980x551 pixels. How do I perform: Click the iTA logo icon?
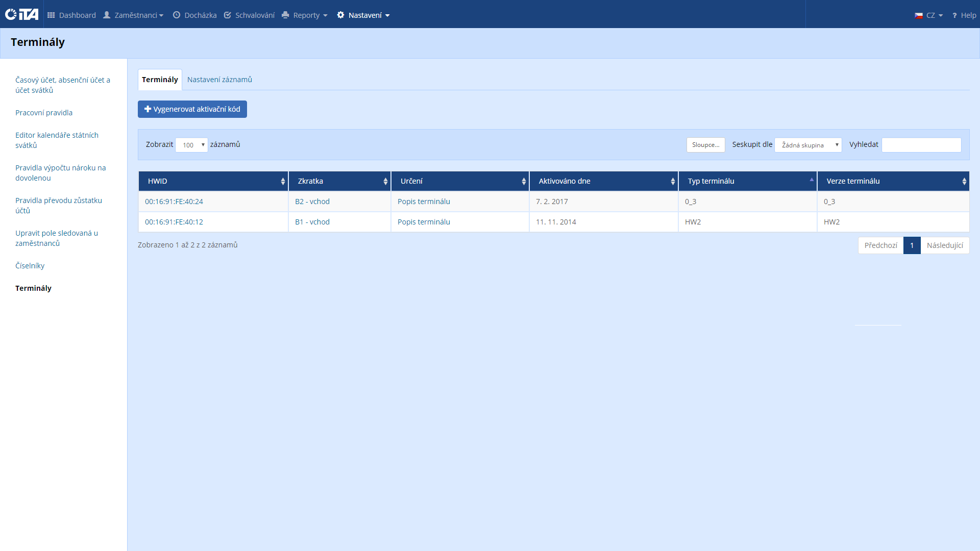click(x=21, y=14)
